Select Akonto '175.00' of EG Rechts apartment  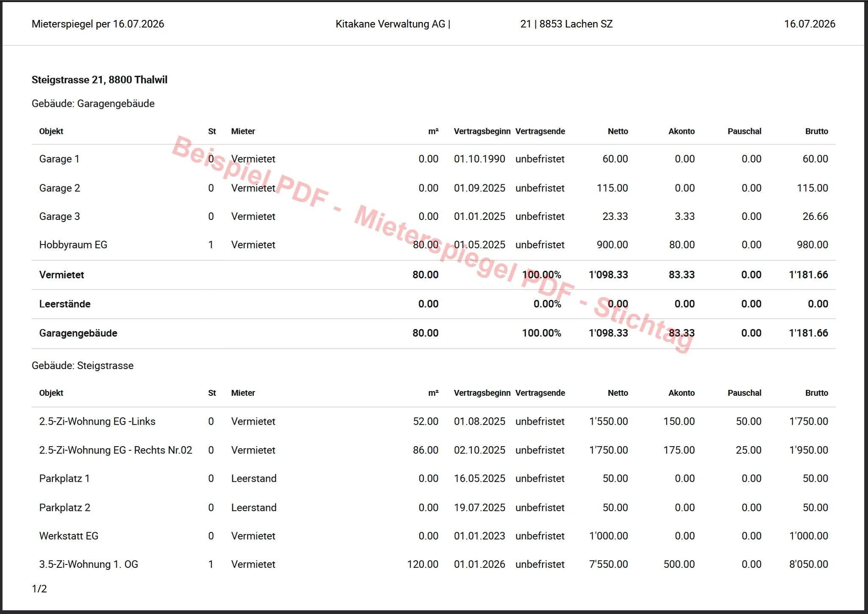click(679, 450)
